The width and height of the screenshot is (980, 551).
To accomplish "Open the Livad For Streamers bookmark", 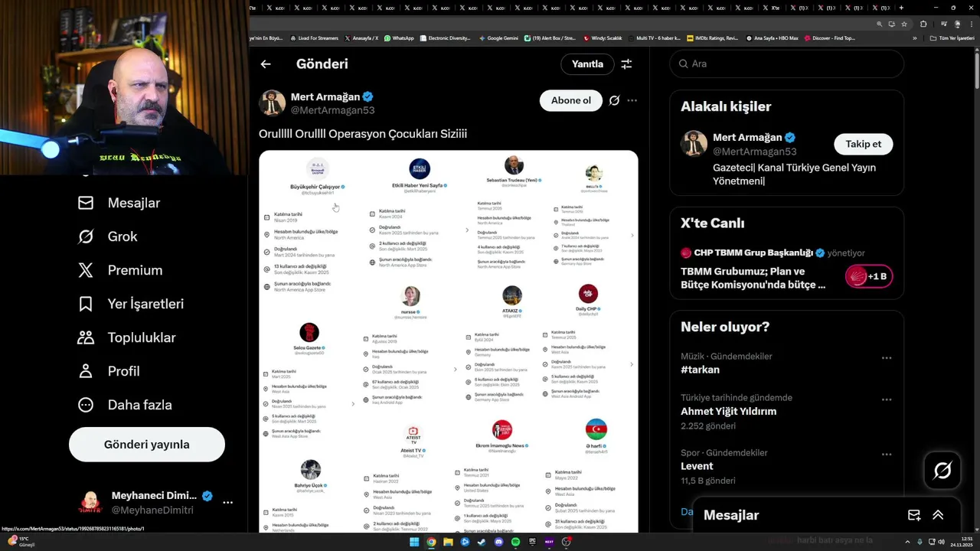I will point(313,38).
